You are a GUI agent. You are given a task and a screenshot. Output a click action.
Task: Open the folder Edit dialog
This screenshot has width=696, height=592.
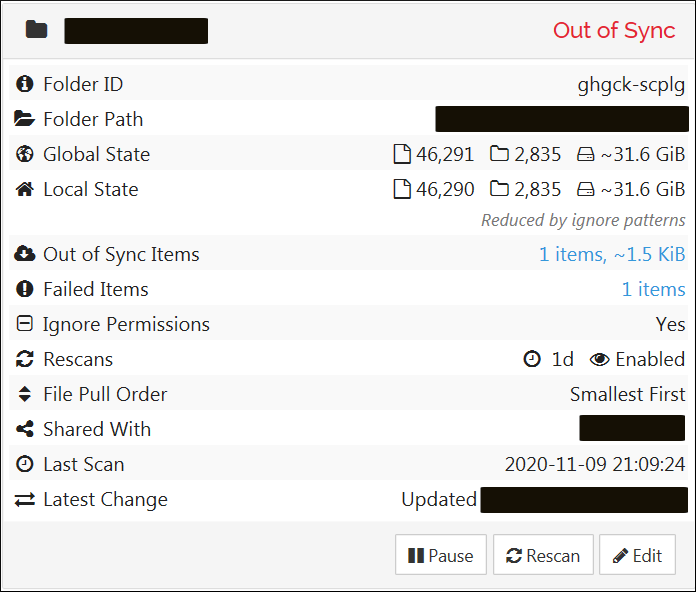pos(637,556)
